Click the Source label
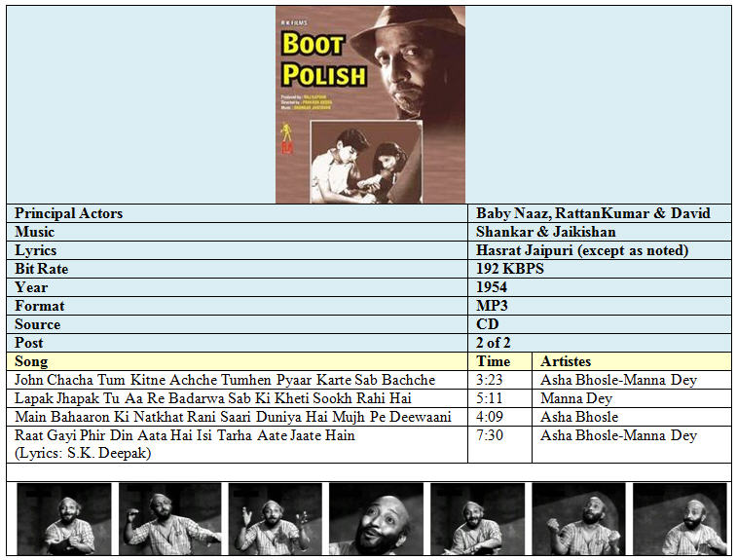The width and height of the screenshot is (737, 560). [38, 324]
